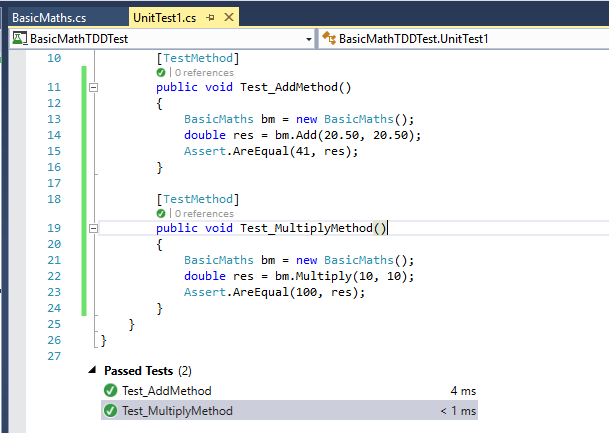Viewport: 609px width, 433px height.
Task: Click the BasicMathTDDTest project flask icon
Action: (x=19, y=38)
